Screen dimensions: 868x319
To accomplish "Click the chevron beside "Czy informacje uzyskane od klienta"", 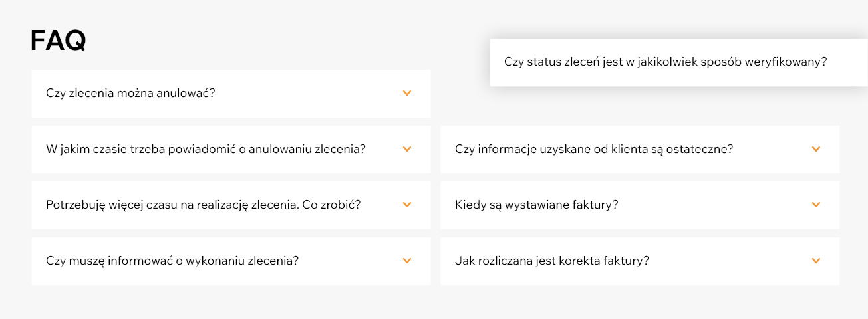I will [x=817, y=149].
